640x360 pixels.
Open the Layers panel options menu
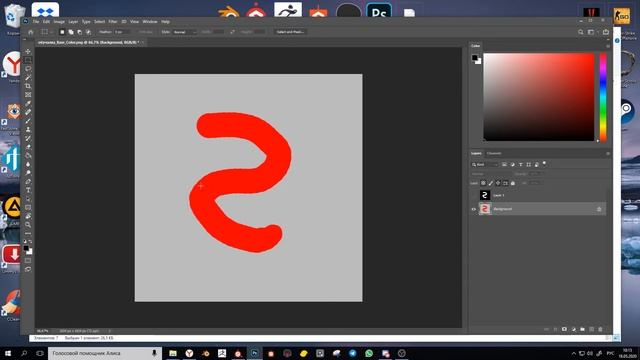tap(608, 153)
